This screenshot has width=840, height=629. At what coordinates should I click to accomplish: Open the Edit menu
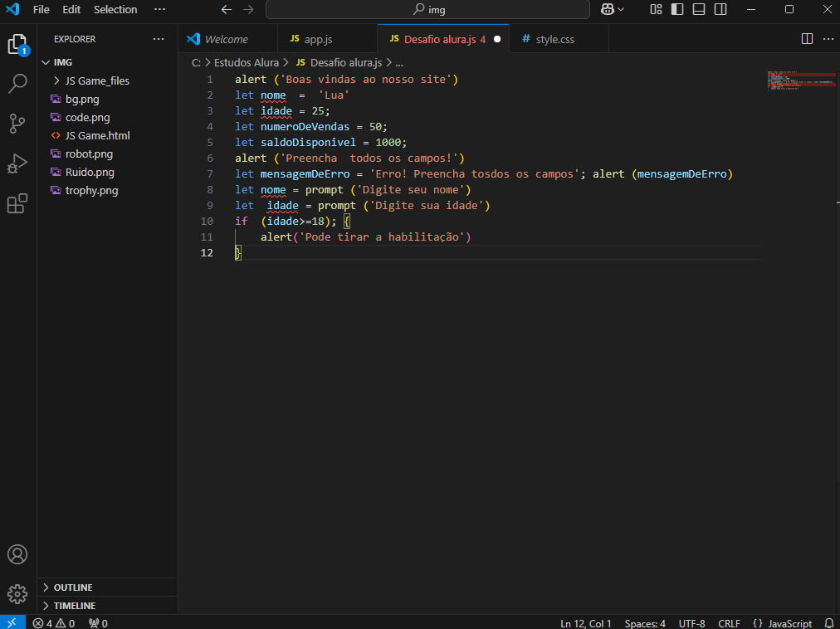tap(71, 10)
